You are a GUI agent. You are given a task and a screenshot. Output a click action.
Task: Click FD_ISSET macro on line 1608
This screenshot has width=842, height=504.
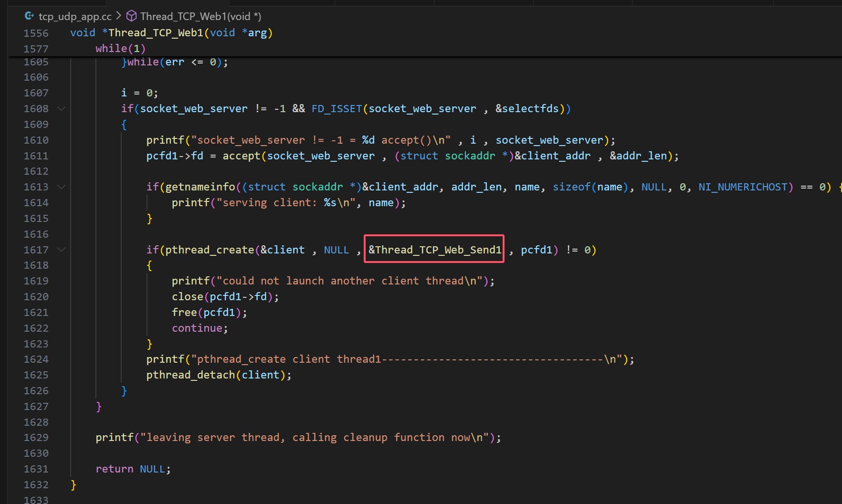pos(337,109)
